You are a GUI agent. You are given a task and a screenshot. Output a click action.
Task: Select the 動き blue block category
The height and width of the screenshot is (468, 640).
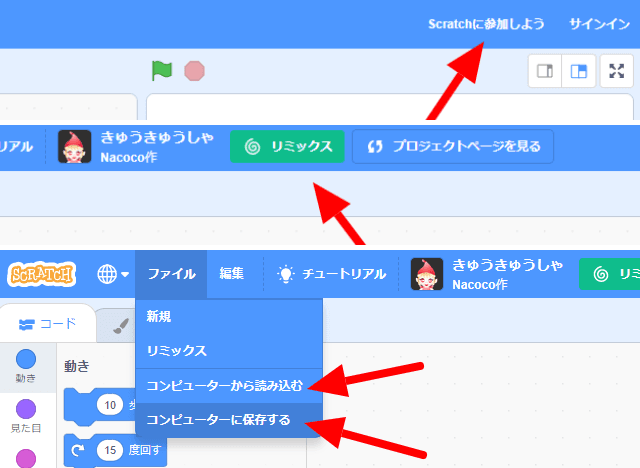(26, 366)
